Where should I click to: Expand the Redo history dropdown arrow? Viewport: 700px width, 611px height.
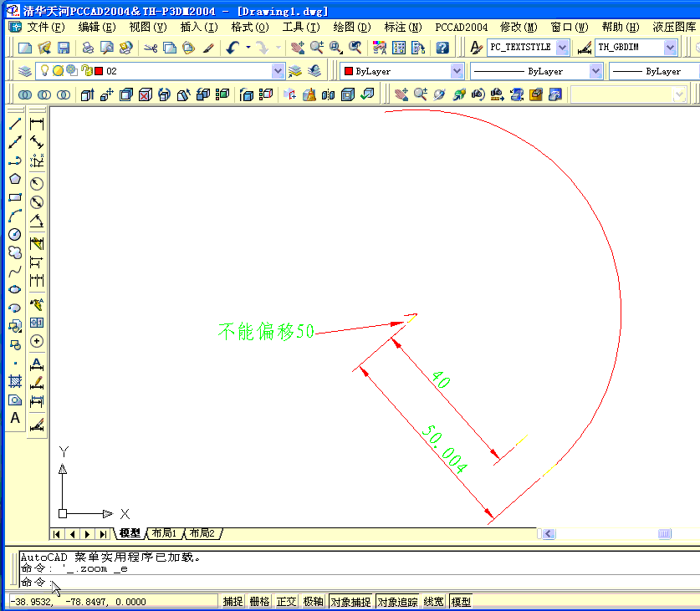tap(278, 48)
